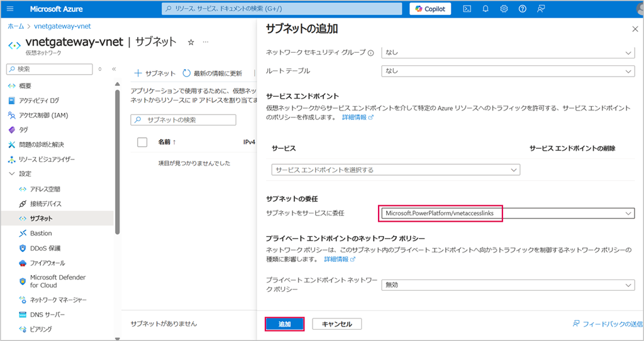Image resolution: width=644 pixels, height=341 pixels.
Task: Click the ピアリング icon
Action: tap(23, 329)
